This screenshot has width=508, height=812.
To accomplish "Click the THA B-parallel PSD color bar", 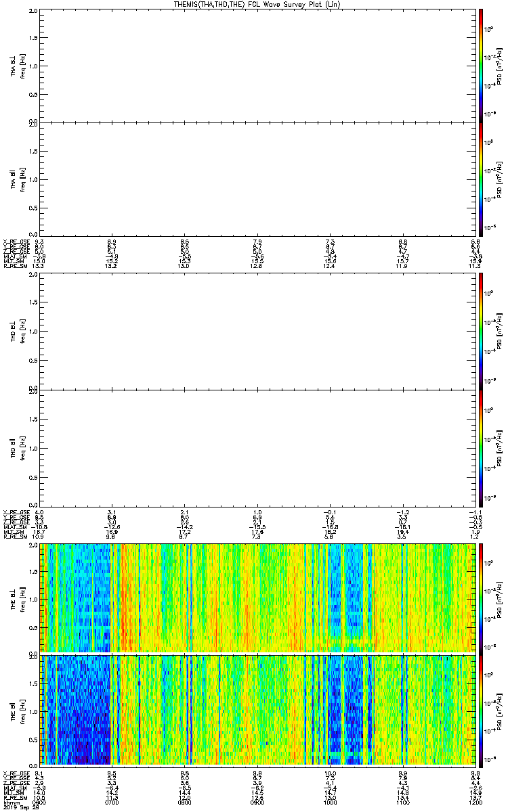I will (481, 179).
